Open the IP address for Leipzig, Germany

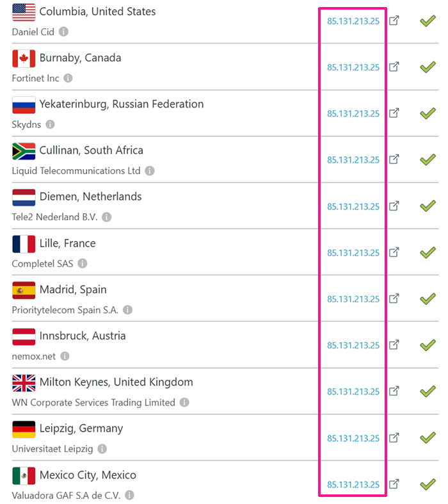[353, 438]
